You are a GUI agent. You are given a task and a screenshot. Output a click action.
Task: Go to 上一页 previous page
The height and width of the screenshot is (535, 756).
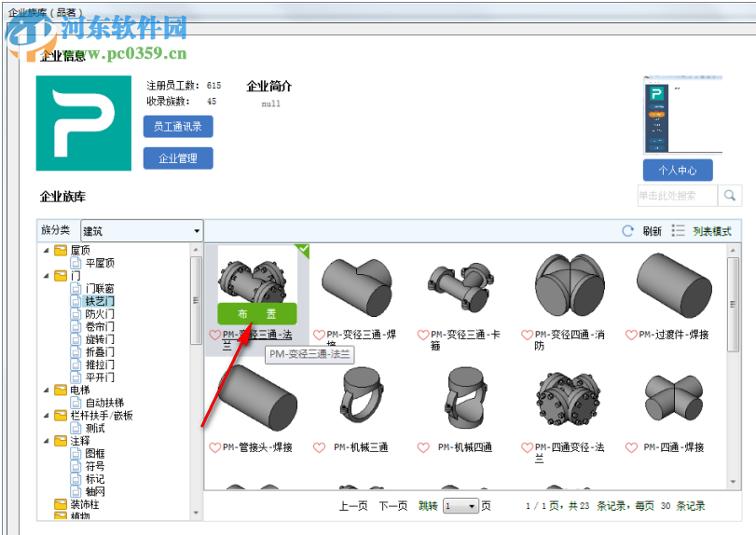(x=353, y=506)
